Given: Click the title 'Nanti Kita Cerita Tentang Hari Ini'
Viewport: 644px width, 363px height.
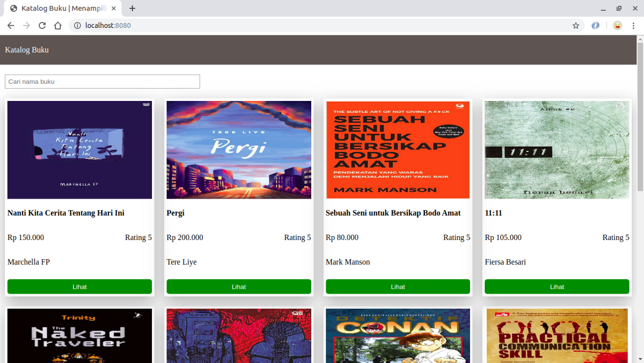Looking at the screenshot, I should [x=66, y=213].
